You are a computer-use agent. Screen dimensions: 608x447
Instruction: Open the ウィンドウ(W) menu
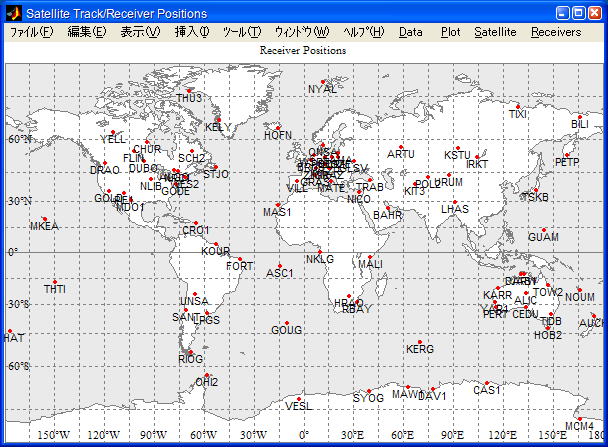point(302,32)
